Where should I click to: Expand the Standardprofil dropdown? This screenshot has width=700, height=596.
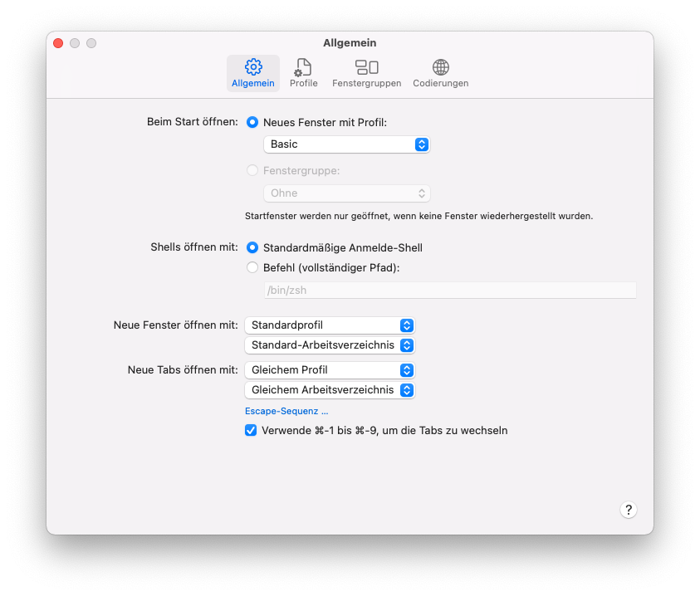tap(330, 325)
